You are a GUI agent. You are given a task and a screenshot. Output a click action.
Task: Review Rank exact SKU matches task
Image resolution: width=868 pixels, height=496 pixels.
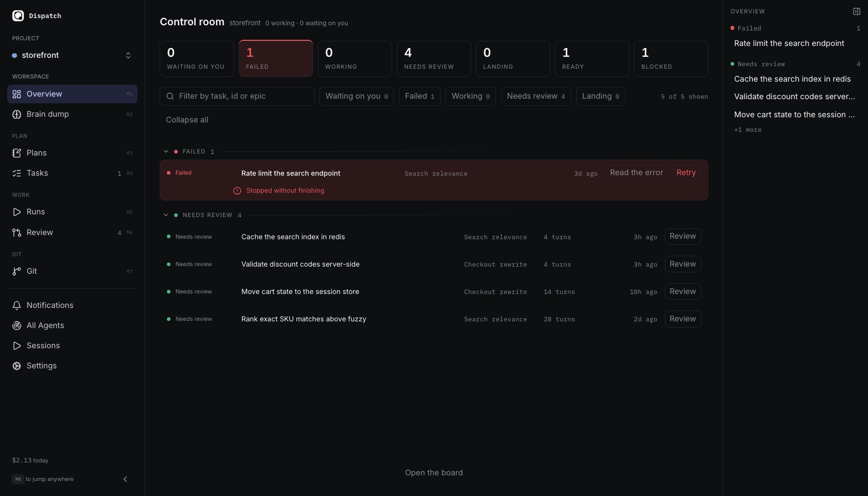point(683,319)
